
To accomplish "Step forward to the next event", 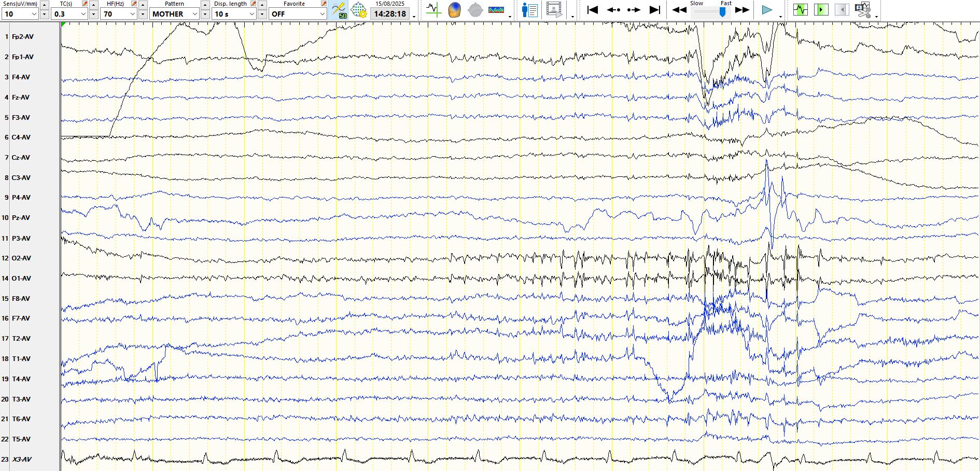I will click(x=634, y=10).
